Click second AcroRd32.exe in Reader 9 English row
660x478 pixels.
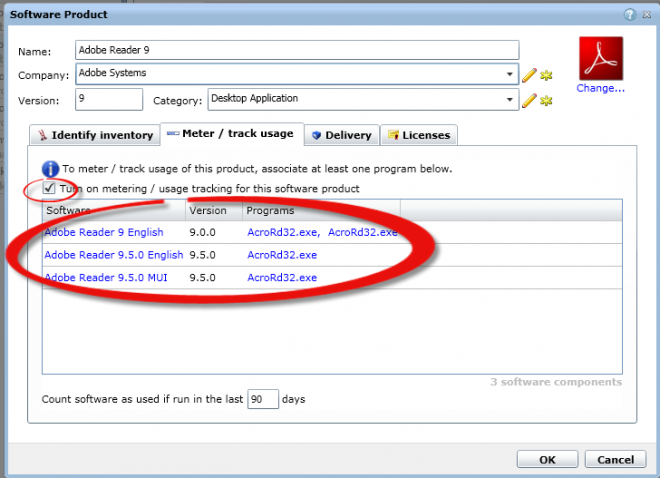point(362,232)
